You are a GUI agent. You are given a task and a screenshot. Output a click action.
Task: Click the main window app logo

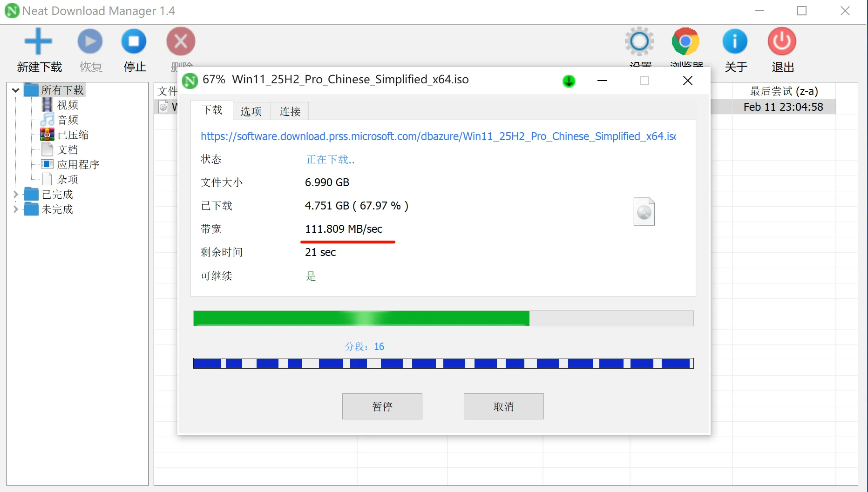(x=12, y=11)
